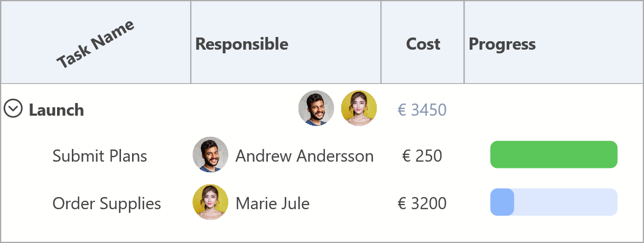Select the Submit Plans task

[x=100, y=156]
